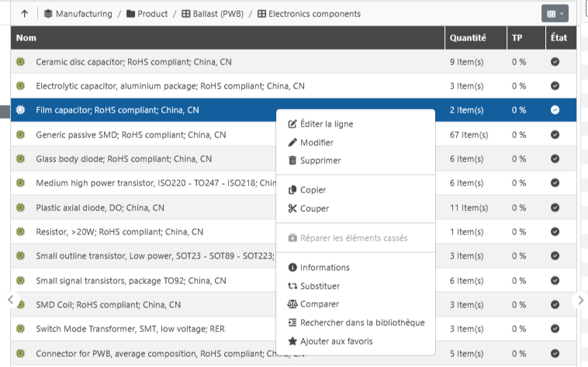
Task: Click the up arrow to go to parent level
Action: [24, 14]
